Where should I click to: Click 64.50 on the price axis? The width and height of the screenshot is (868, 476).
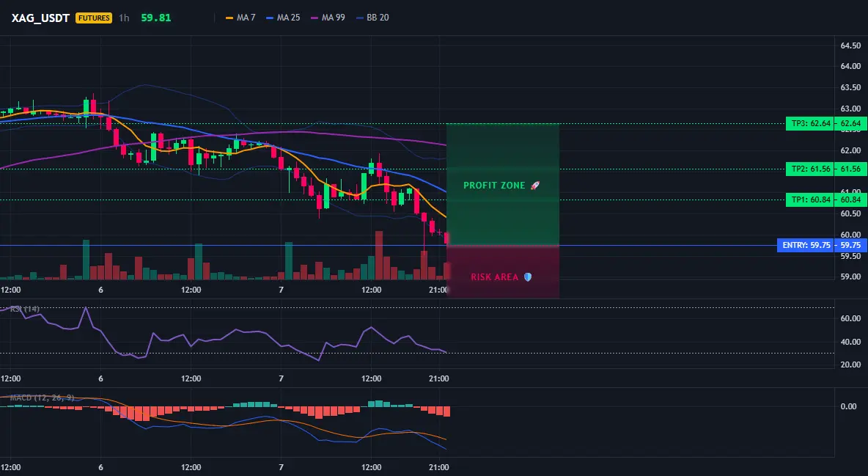pos(851,45)
